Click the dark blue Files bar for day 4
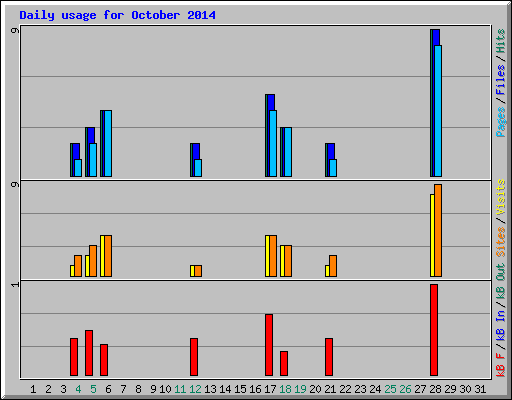 pos(76,151)
